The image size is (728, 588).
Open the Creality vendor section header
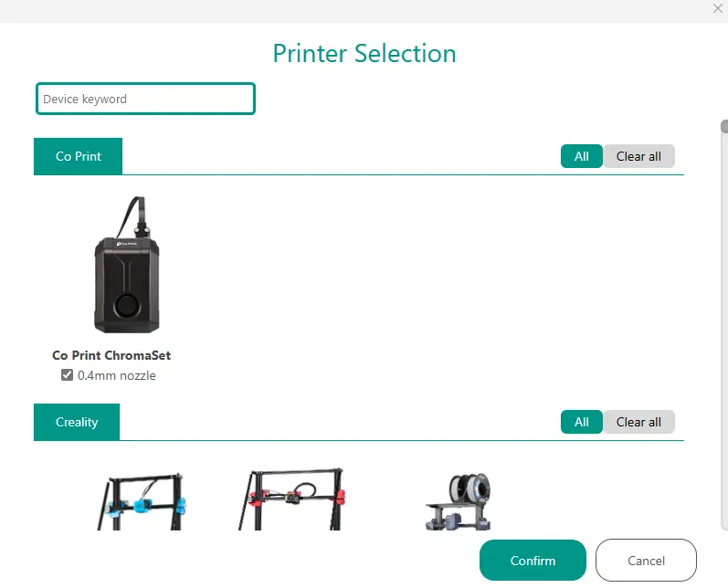click(77, 422)
